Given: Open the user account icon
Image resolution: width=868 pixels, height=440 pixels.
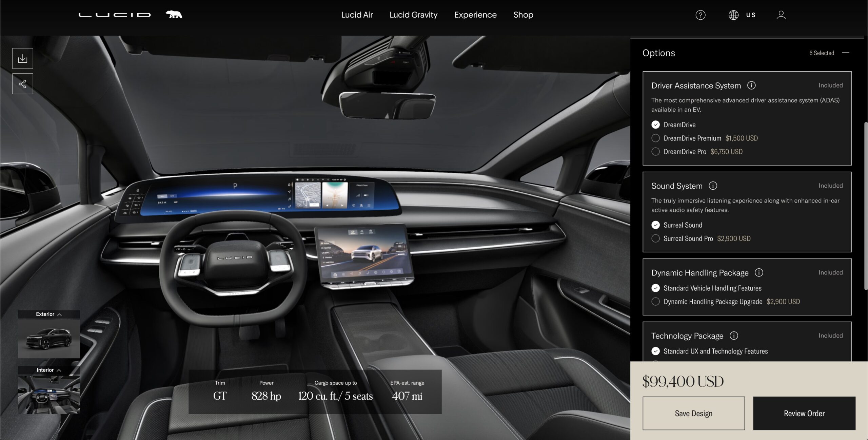Looking at the screenshot, I should (x=781, y=15).
